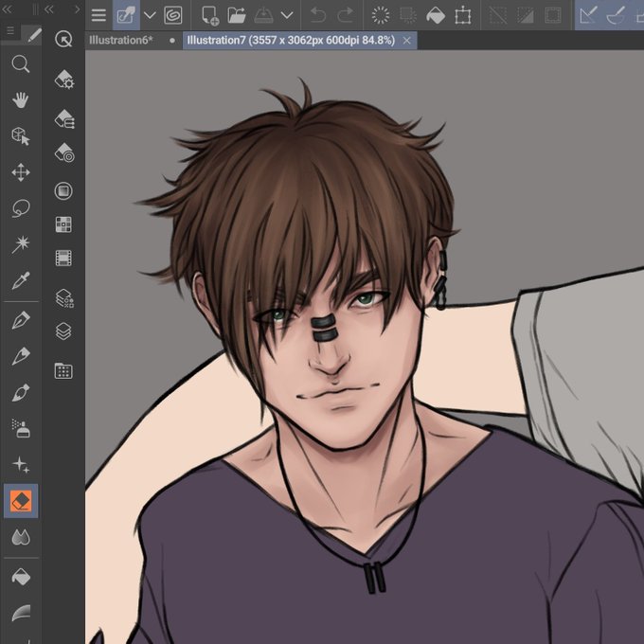Select the Gradient tool
This screenshot has width=644, height=644.
tap(21, 613)
